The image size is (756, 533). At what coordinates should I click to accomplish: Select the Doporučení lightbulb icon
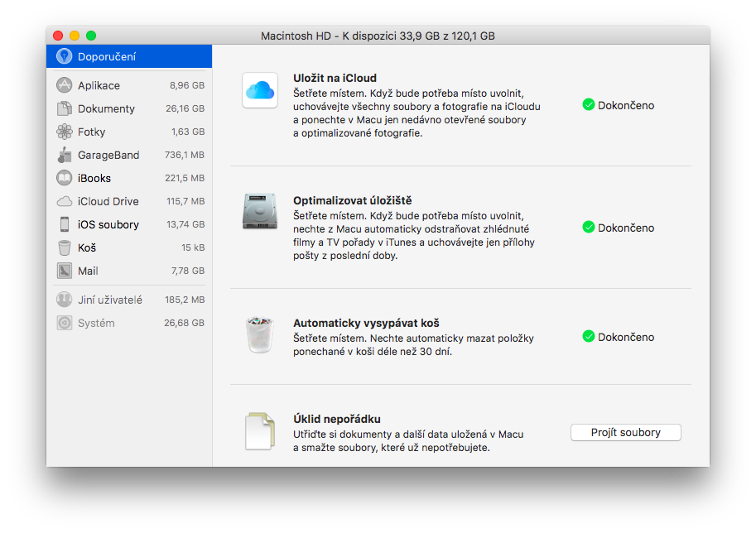pyautogui.click(x=64, y=56)
